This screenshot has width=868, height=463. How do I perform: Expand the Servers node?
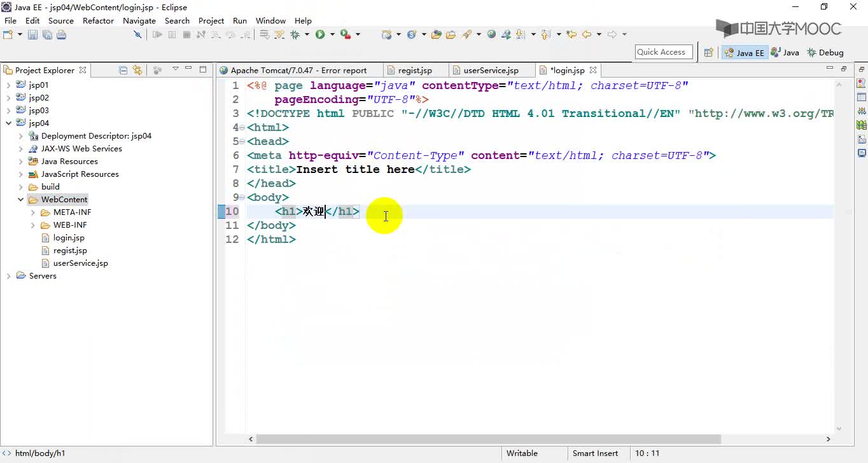pos(8,275)
